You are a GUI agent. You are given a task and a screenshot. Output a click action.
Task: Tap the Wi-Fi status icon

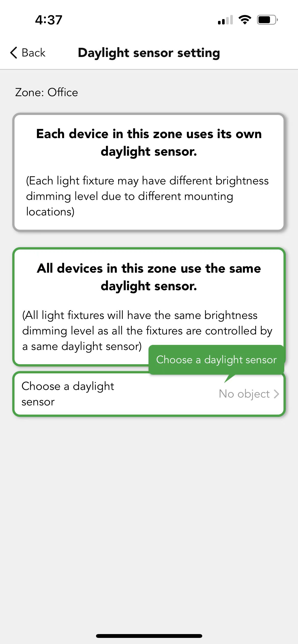245,20
